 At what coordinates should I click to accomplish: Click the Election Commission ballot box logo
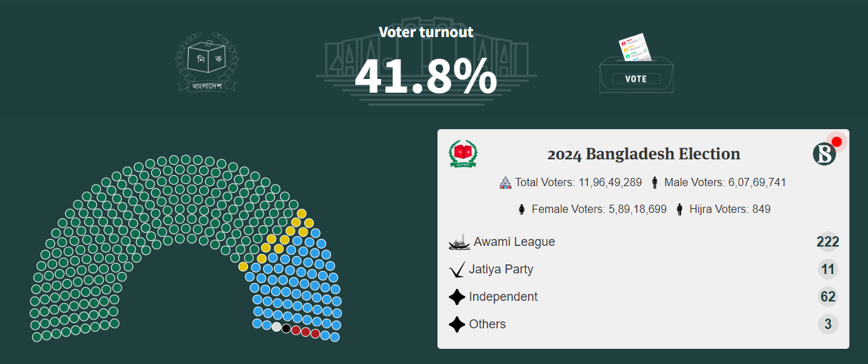[207, 62]
